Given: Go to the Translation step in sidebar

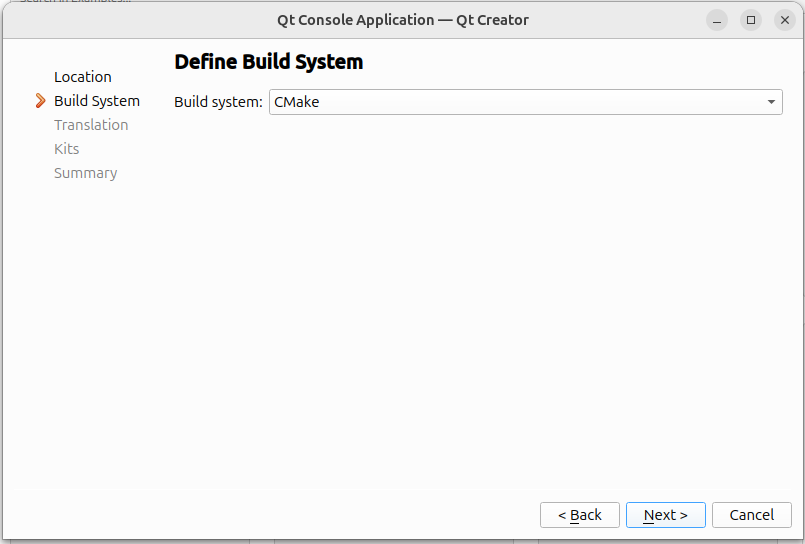Looking at the screenshot, I should pyautogui.click(x=91, y=125).
